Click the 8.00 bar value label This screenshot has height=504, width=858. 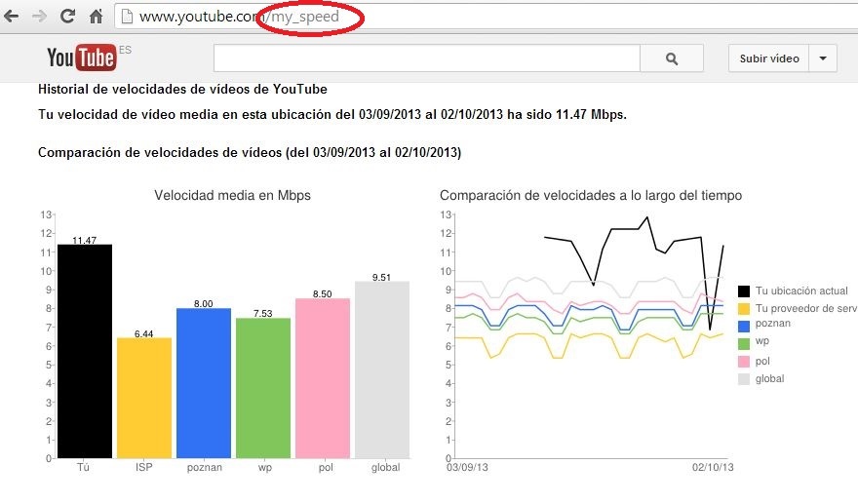click(x=204, y=304)
